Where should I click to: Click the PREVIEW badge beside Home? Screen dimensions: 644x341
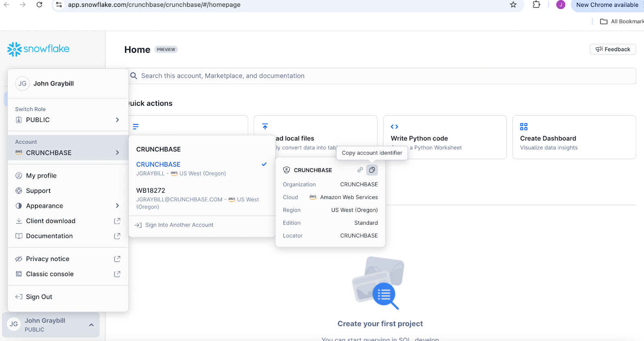[x=166, y=50]
